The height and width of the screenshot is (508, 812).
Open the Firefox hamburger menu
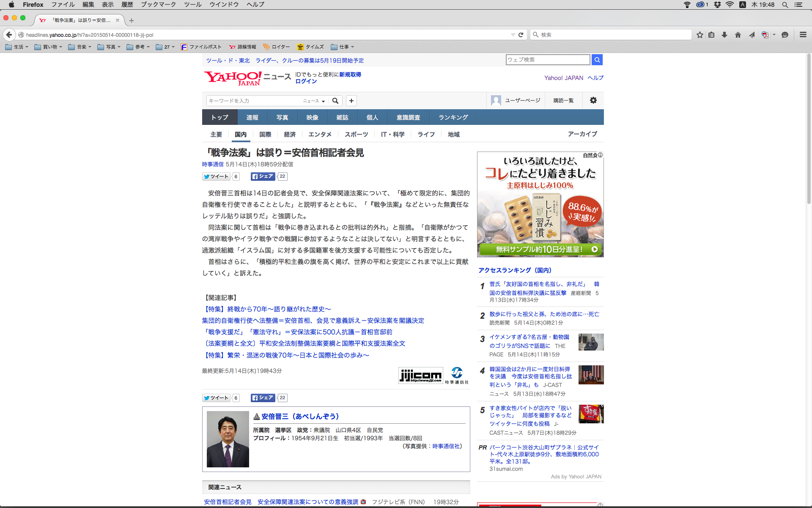803,35
